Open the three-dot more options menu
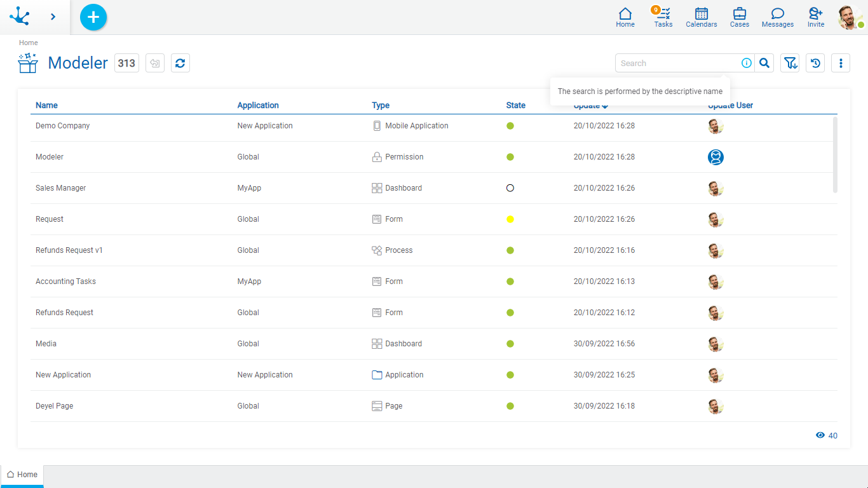Image resolution: width=868 pixels, height=488 pixels. (841, 63)
